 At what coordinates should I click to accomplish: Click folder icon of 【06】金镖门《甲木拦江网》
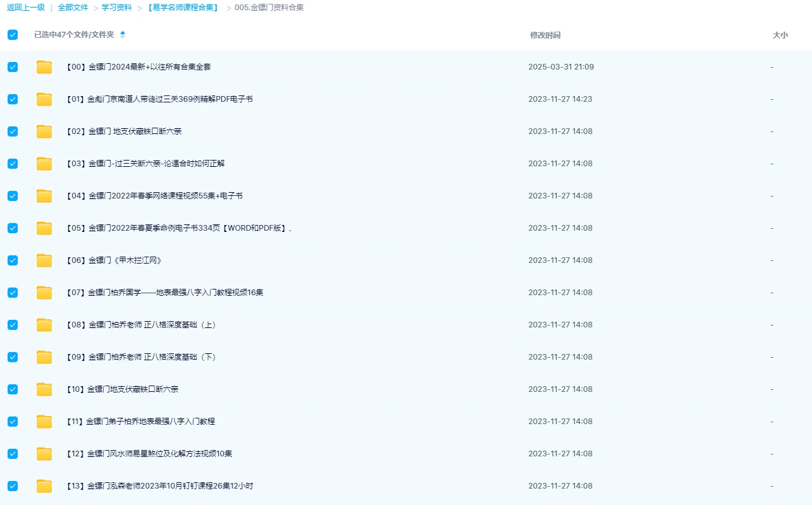pyautogui.click(x=44, y=260)
